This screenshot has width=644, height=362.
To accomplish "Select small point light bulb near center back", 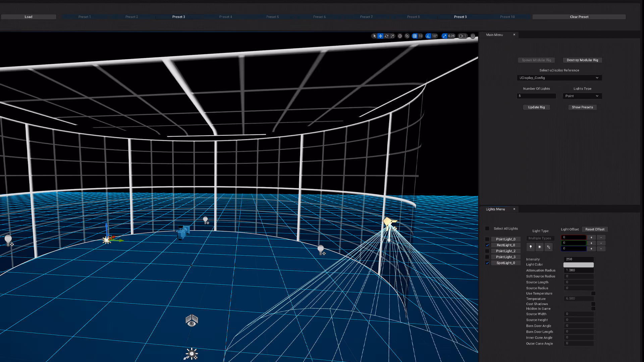I will pyautogui.click(x=206, y=220).
